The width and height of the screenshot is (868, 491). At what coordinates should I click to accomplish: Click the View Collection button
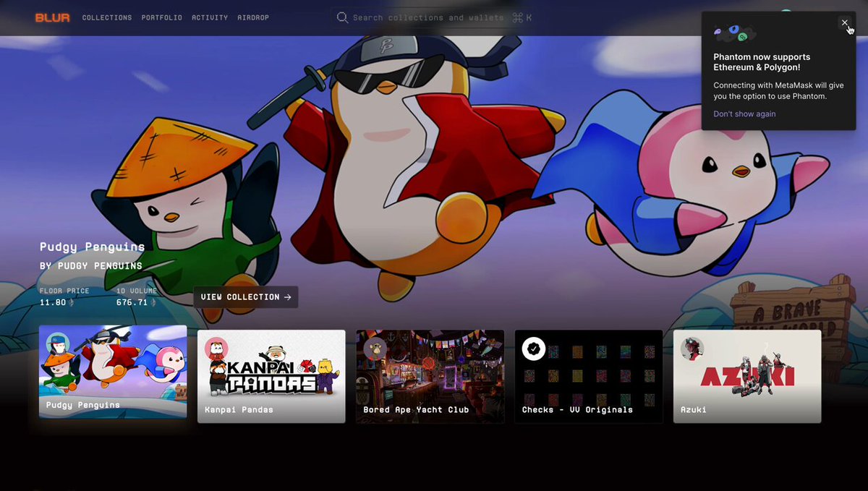(x=246, y=297)
